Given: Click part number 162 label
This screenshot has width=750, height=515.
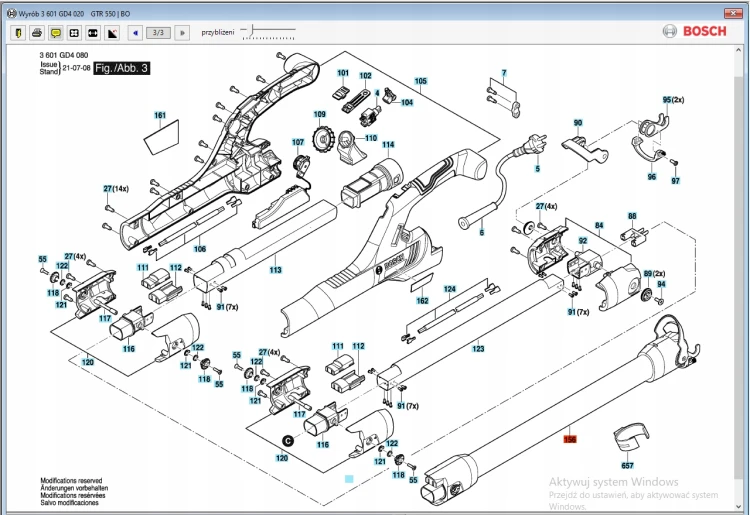Looking at the screenshot, I should tap(422, 301).
